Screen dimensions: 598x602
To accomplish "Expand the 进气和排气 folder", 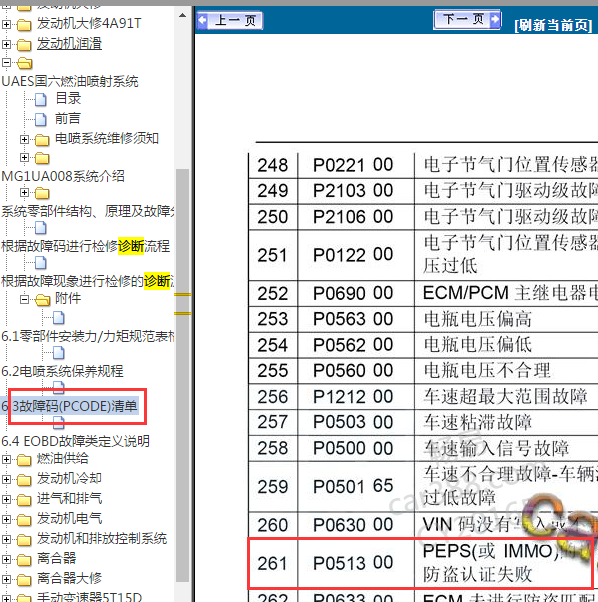I will point(6,499).
